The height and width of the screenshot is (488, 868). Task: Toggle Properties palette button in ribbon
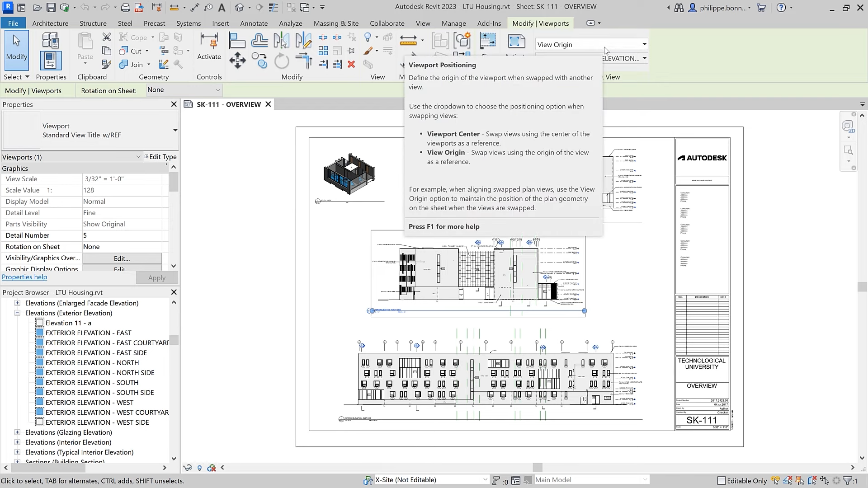50,60
